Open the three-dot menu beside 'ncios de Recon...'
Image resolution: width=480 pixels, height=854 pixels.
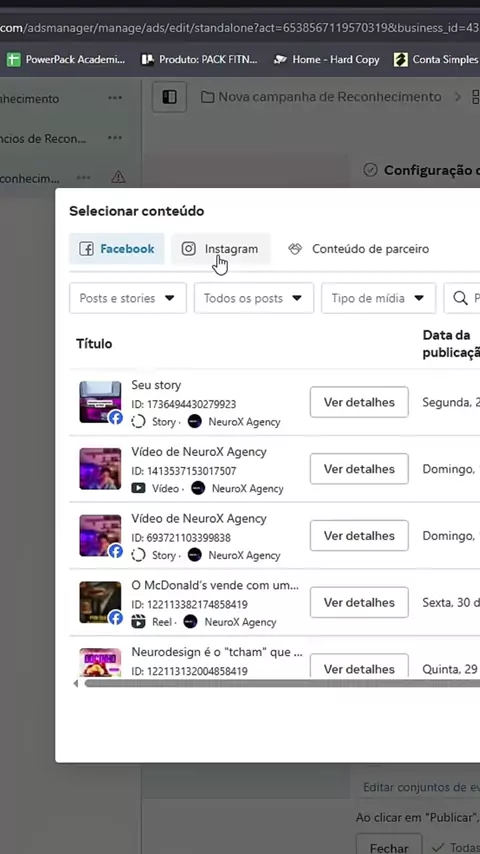(x=115, y=138)
